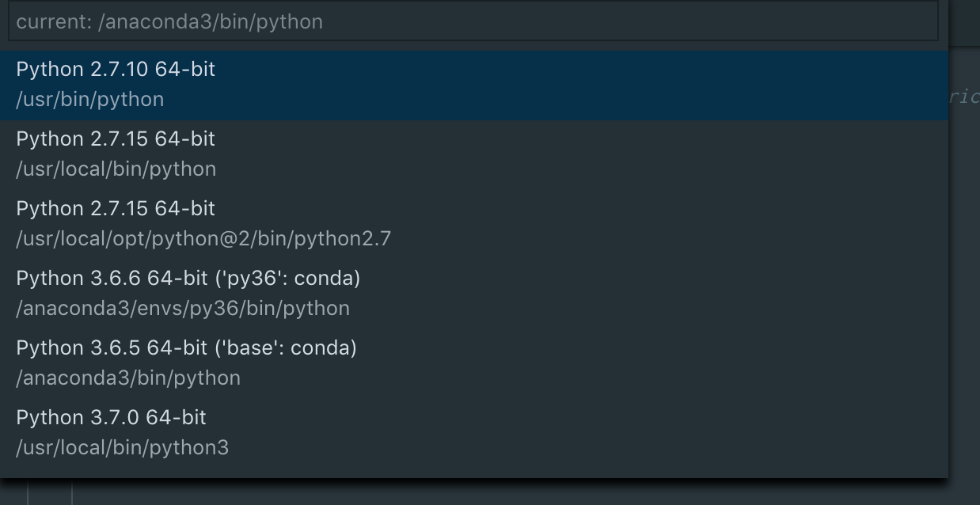Click the editor gutter below the picker
The height and width of the screenshot is (505, 980).
[50, 492]
